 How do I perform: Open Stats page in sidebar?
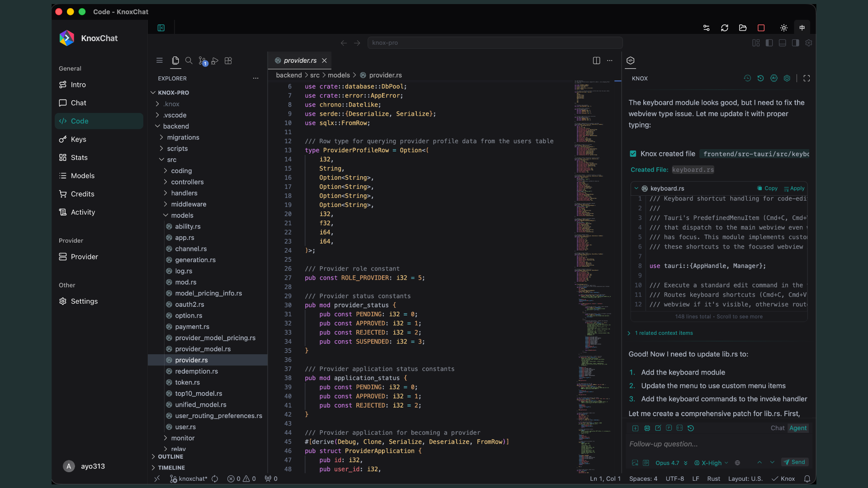coord(99,158)
